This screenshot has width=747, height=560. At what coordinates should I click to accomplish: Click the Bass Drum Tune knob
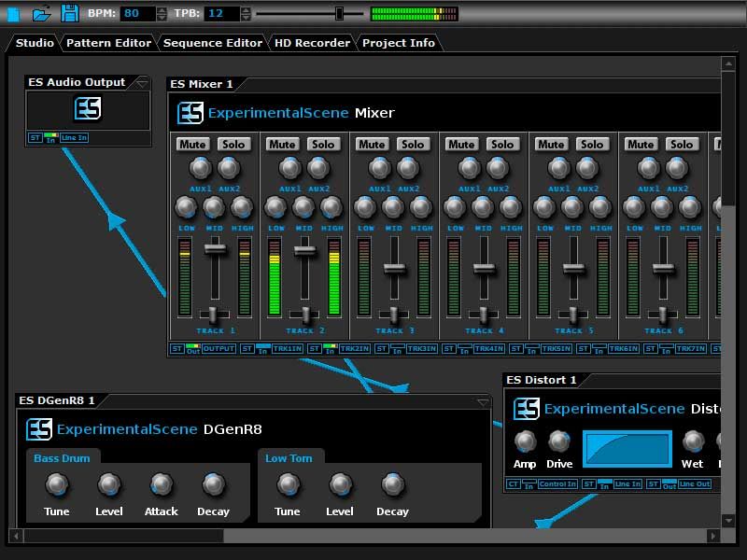click(x=57, y=484)
